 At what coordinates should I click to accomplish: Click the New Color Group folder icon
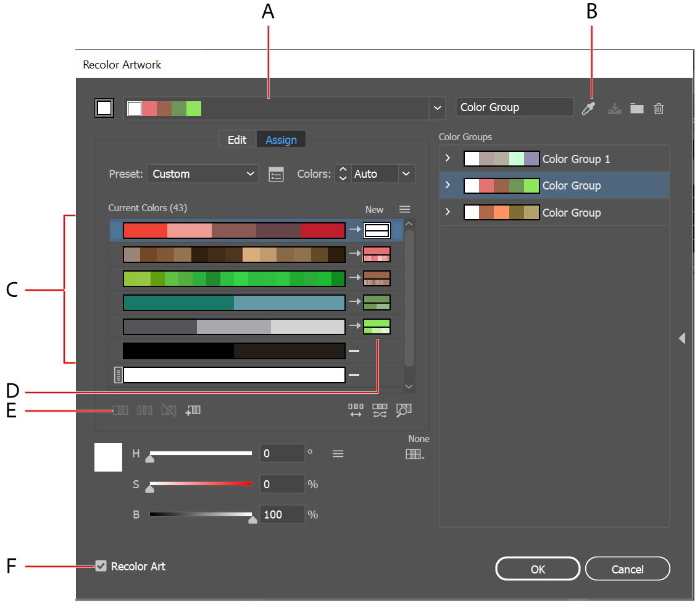(x=636, y=108)
